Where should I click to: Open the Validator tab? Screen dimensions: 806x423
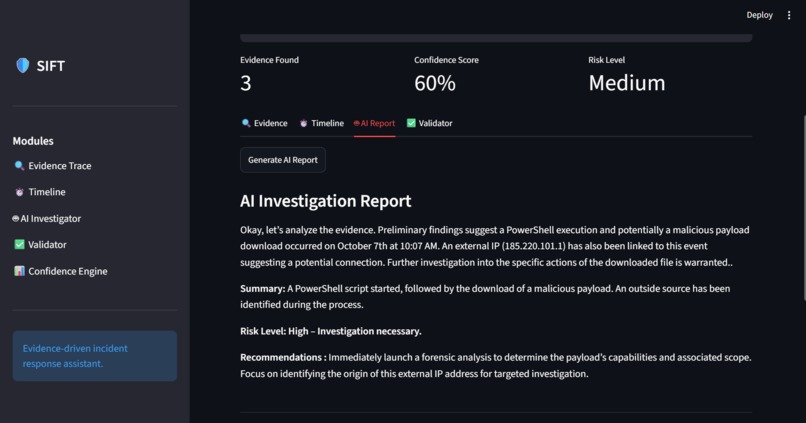pos(430,123)
